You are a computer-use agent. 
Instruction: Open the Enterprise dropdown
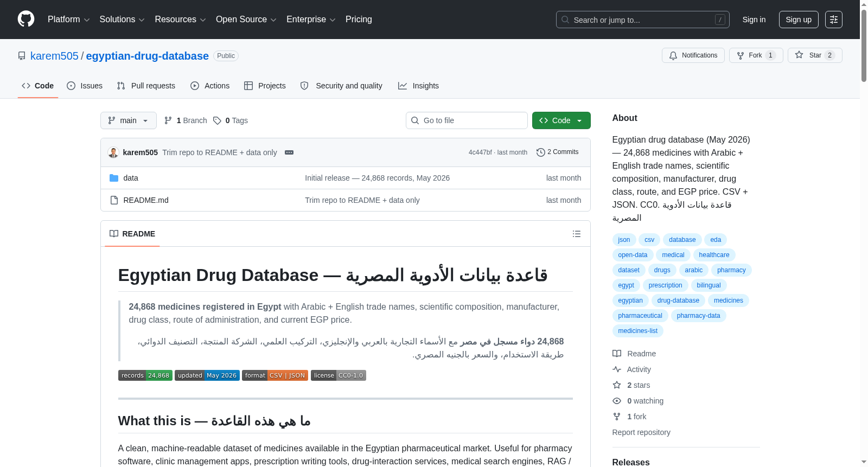pyautogui.click(x=311, y=20)
